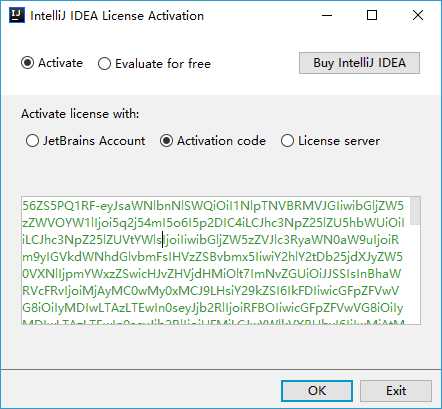Select JetBrains Account activation method
Image resolution: width=442 pixels, height=409 pixels.
(32, 141)
